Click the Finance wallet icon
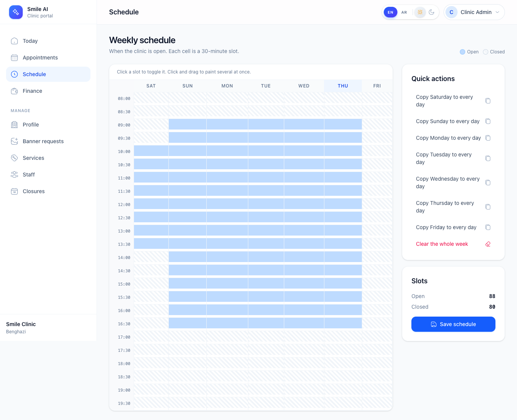 (14, 91)
